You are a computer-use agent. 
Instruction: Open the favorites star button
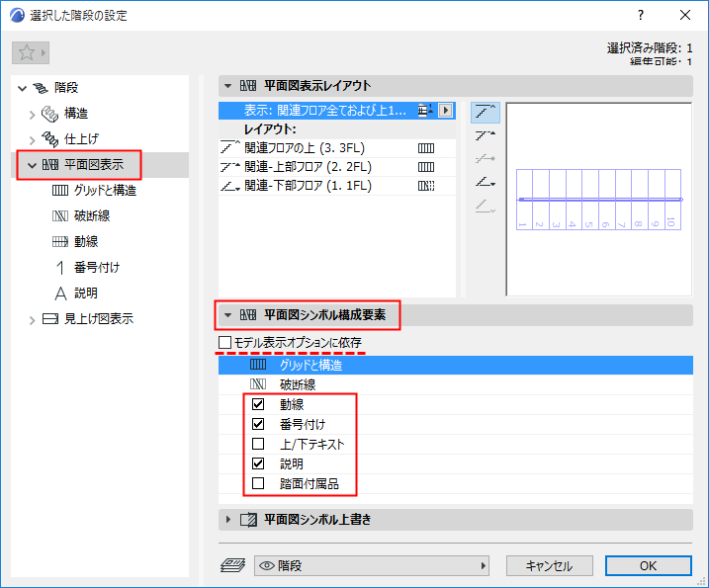31,53
